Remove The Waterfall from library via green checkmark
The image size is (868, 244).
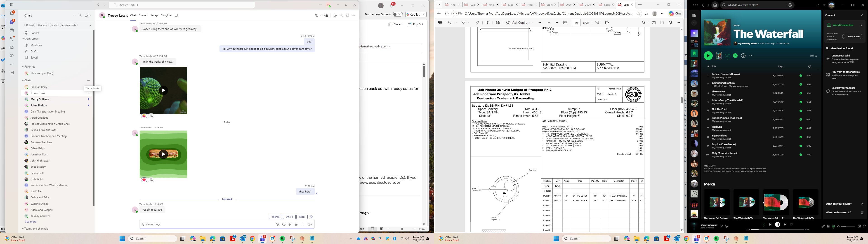point(735,56)
